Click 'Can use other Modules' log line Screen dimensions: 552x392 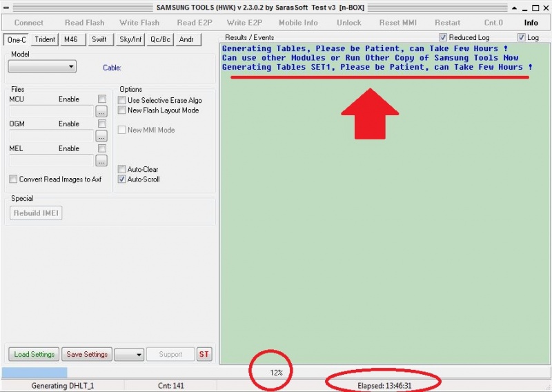pyautogui.click(x=370, y=58)
